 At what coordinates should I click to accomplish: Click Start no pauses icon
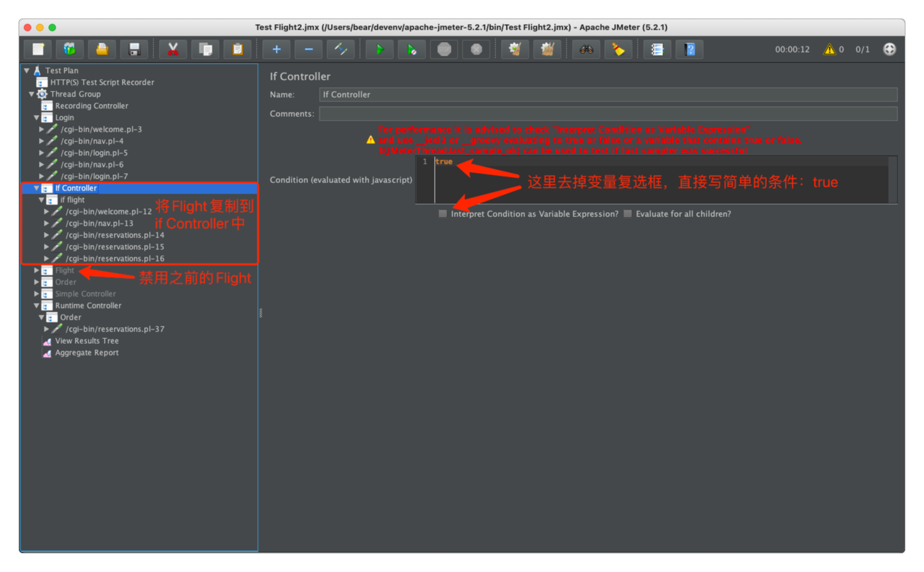click(x=412, y=49)
